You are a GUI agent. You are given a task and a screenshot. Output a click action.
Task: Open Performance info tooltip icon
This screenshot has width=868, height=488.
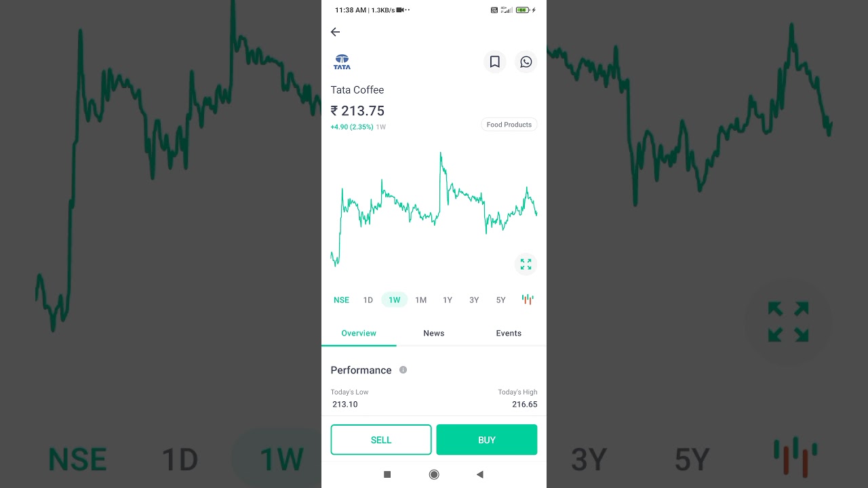coord(403,370)
